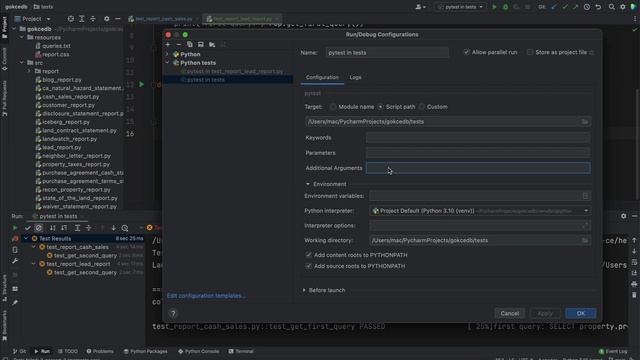The image size is (640, 360).
Task: Save configuration using the disk icon
Action: [x=201, y=44]
